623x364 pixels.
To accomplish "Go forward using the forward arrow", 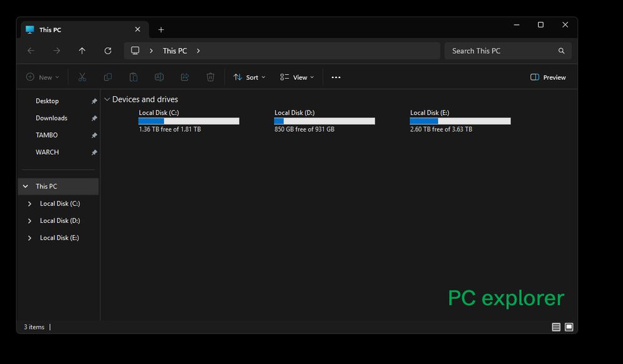I will (x=56, y=51).
